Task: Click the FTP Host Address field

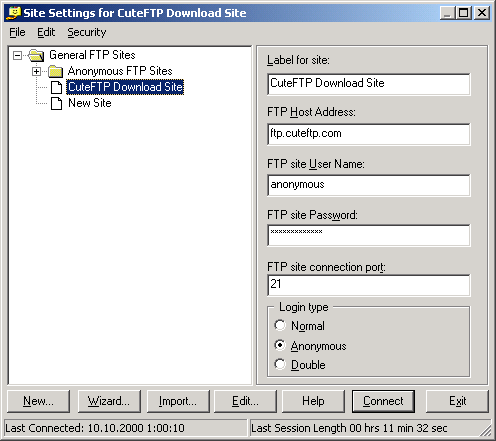Action: coord(369,134)
